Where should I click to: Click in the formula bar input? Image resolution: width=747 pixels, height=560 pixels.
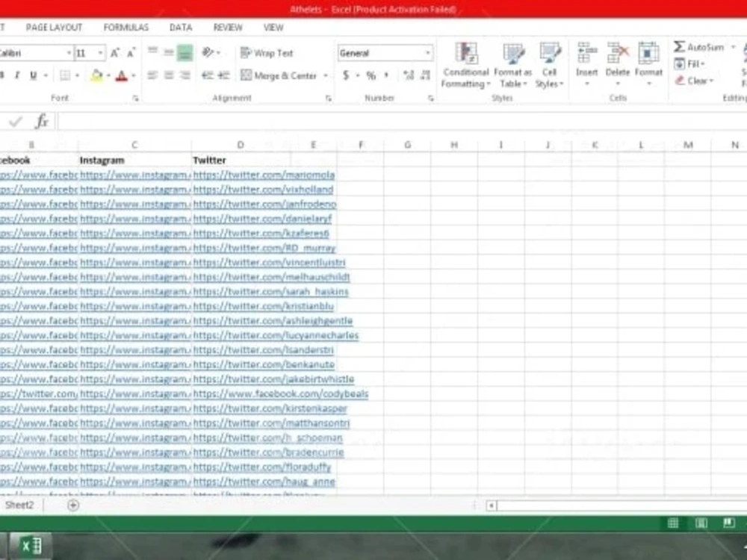pos(402,122)
